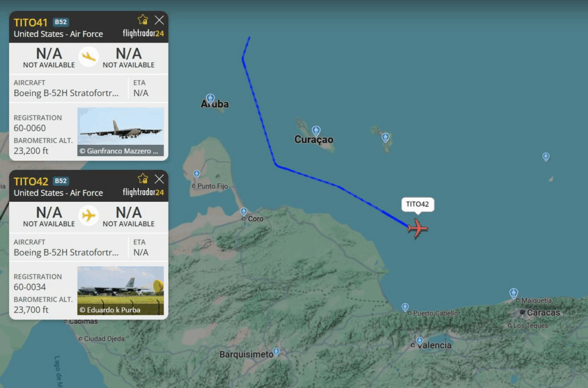Select the Valencia airport marker
Image resolution: width=588 pixels, height=388 pixels.
(x=420, y=341)
